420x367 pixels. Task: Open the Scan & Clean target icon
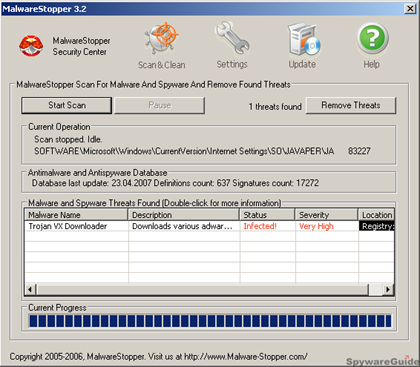162,38
